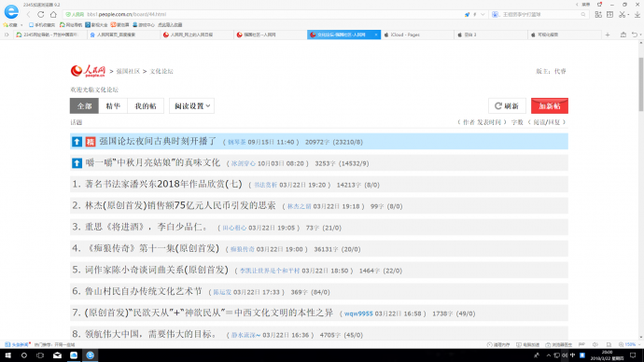Open Task View on the taskbar

coord(40,355)
